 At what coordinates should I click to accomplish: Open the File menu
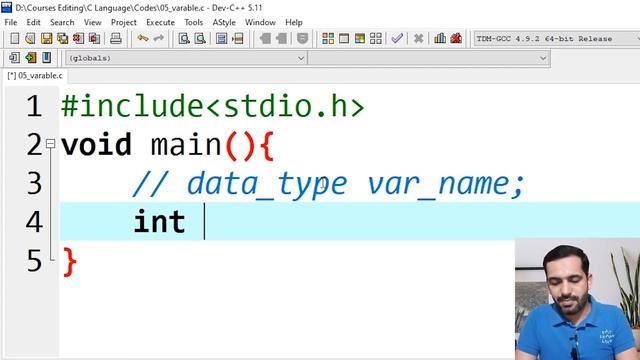coord(11,22)
